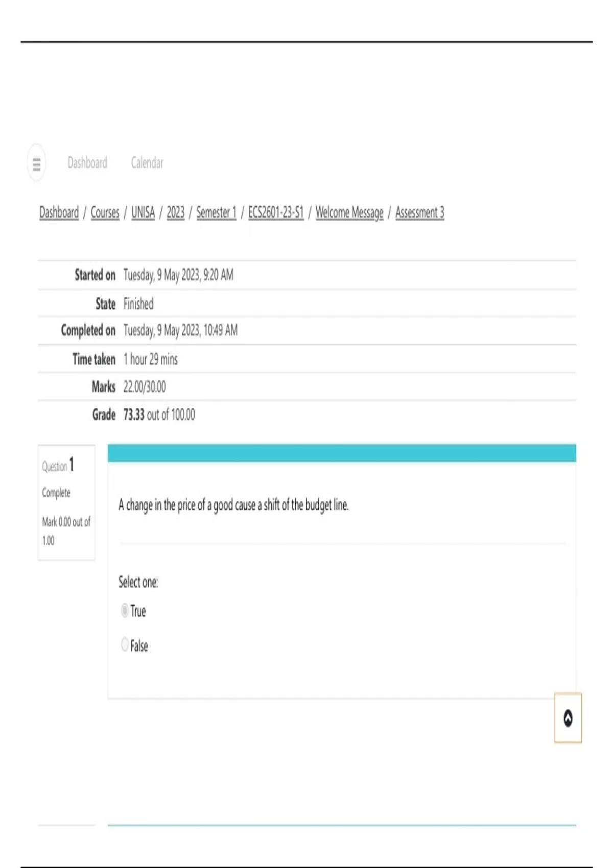Click the budget line question text

pos(233,505)
